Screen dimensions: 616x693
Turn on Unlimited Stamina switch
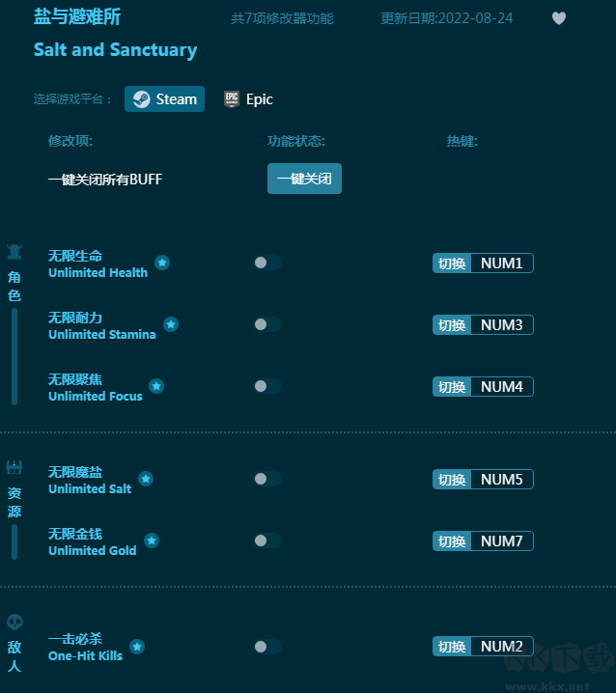(x=267, y=324)
